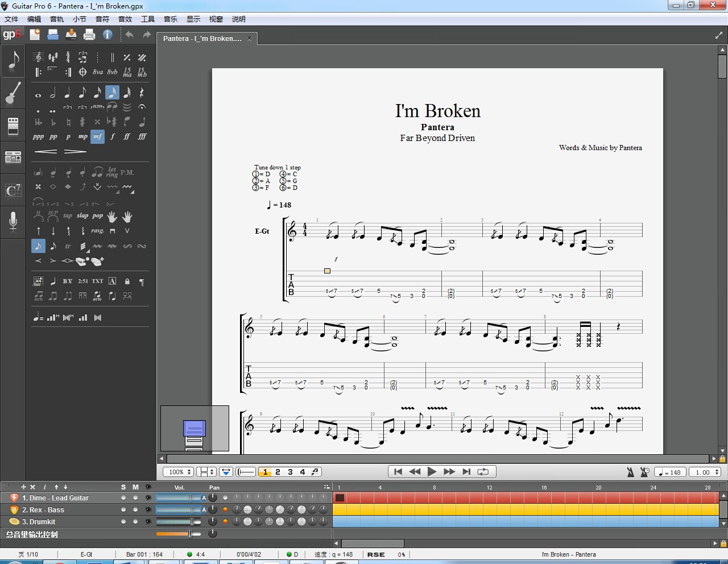The height and width of the screenshot is (564, 728).
Task: Open the microphone lyrics panel
Action: tap(13, 222)
